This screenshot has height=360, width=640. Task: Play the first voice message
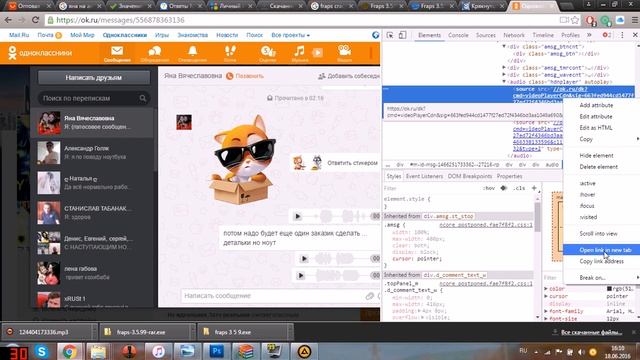click(298, 216)
